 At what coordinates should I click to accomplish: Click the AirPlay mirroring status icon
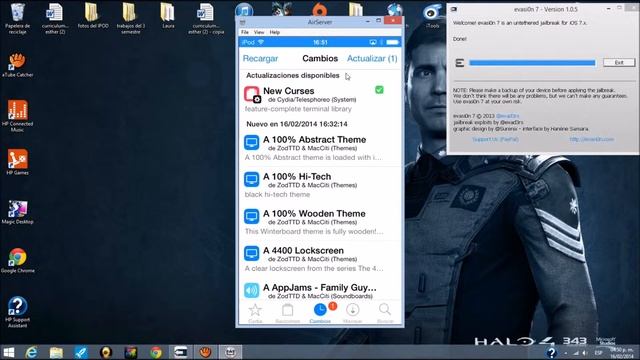[x=373, y=42]
